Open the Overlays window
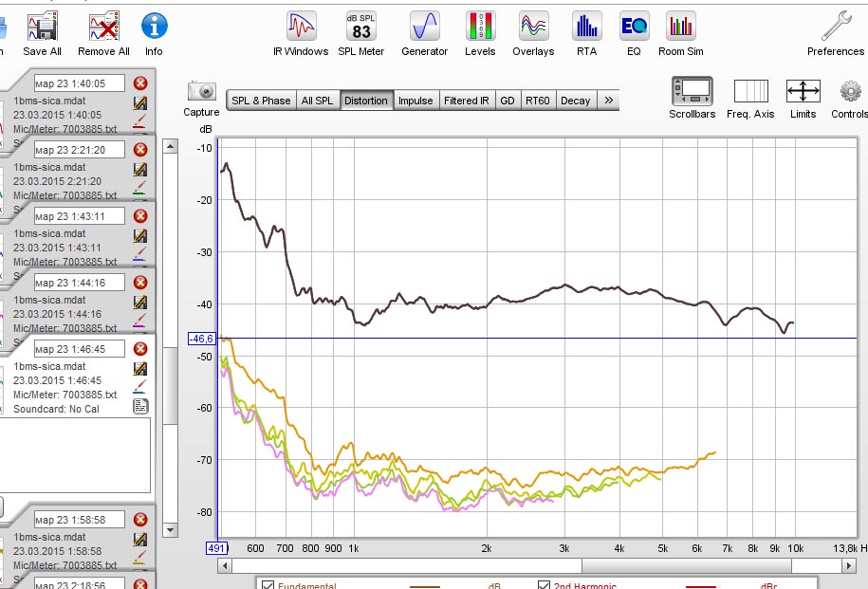The height and width of the screenshot is (589, 868). click(533, 26)
